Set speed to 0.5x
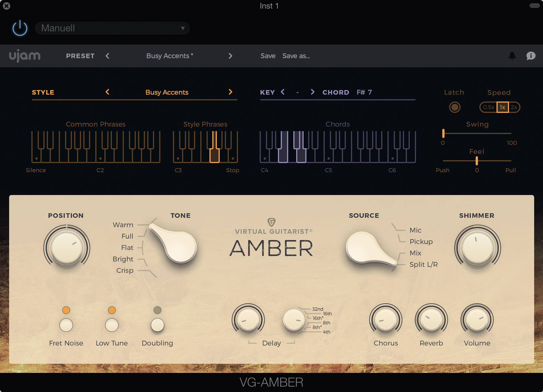This screenshot has height=392, width=543. (489, 107)
